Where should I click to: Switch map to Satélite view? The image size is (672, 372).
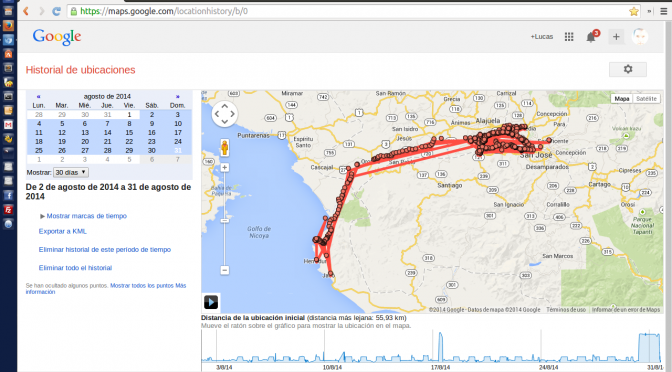[646, 99]
